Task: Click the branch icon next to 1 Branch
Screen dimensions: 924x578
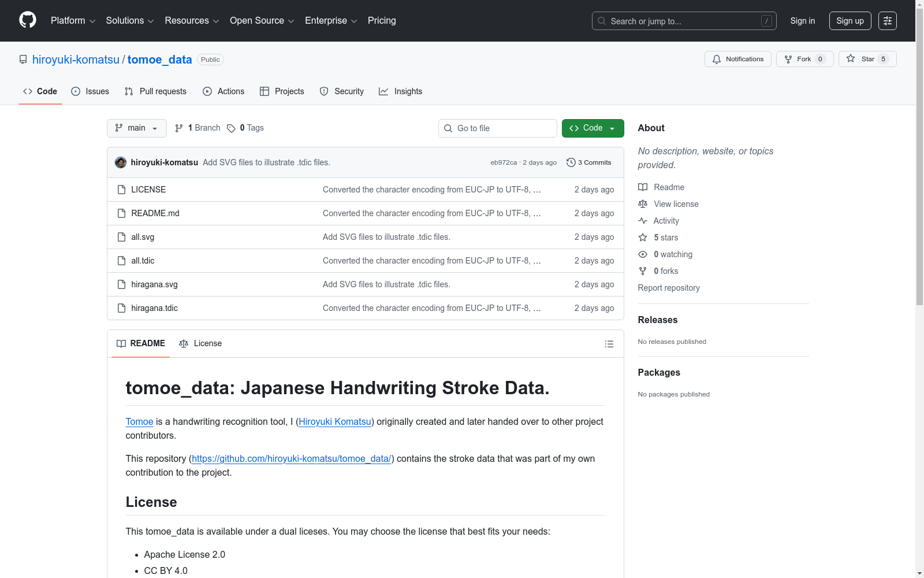Action: click(x=179, y=128)
